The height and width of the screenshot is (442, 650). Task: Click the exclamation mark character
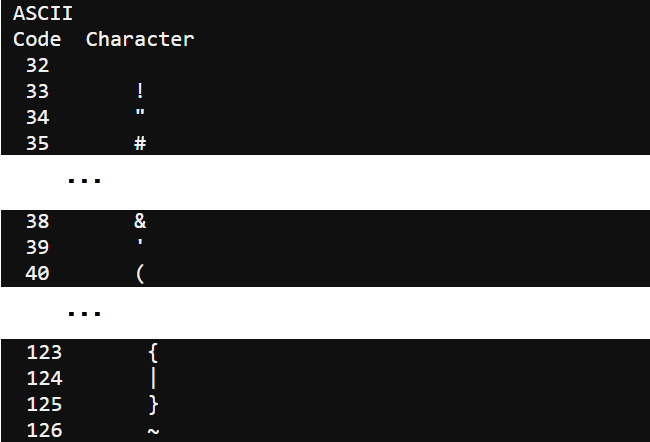coord(140,91)
